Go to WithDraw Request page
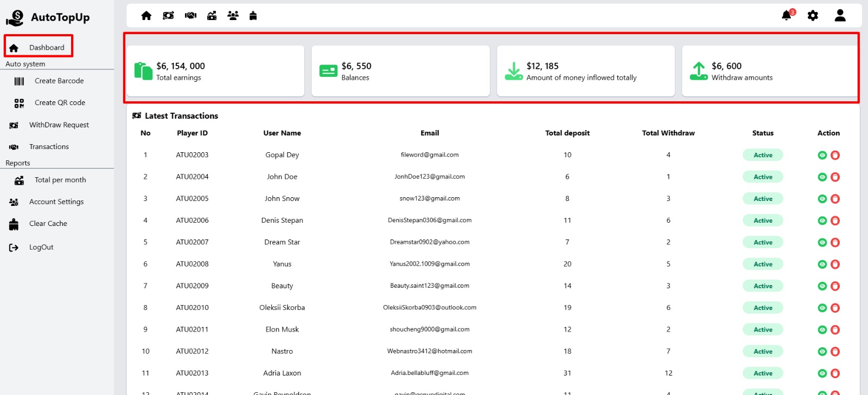This screenshot has width=868, height=395. coord(59,125)
